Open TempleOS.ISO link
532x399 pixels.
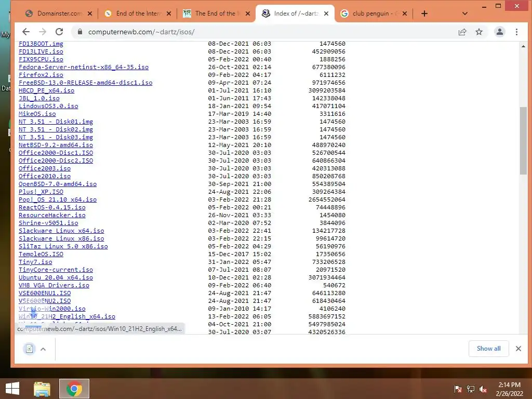tap(41, 255)
